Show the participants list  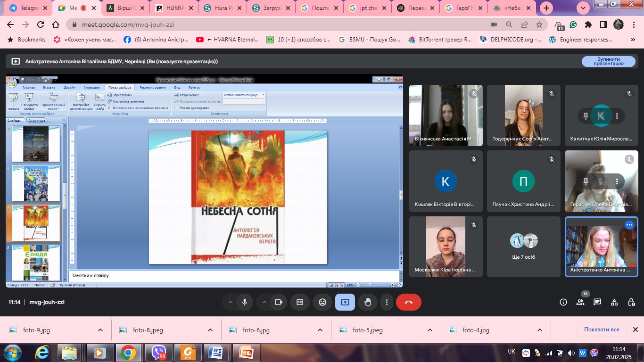(580, 302)
